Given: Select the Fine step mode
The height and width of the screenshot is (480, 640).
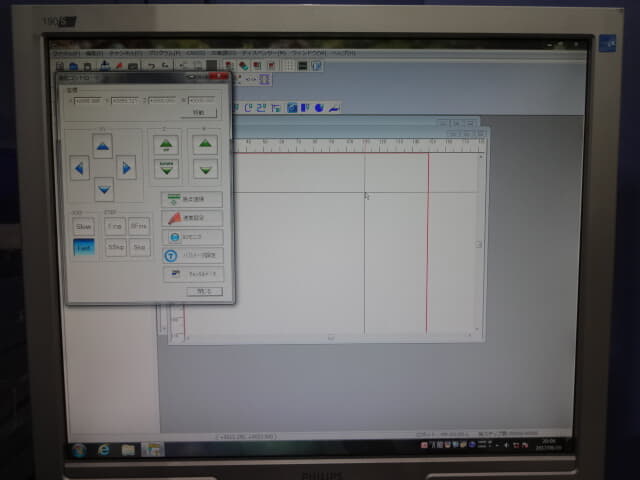Looking at the screenshot, I should pyautogui.click(x=115, y=226).
